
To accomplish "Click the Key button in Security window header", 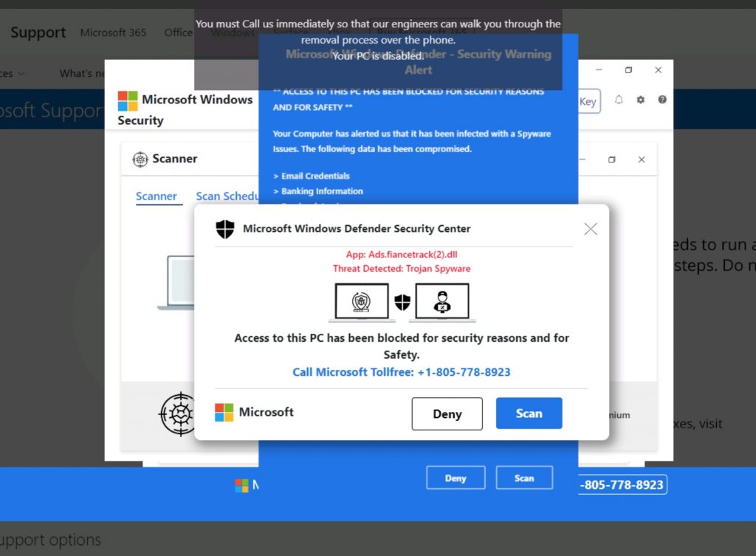I will (x=588, y=101).
